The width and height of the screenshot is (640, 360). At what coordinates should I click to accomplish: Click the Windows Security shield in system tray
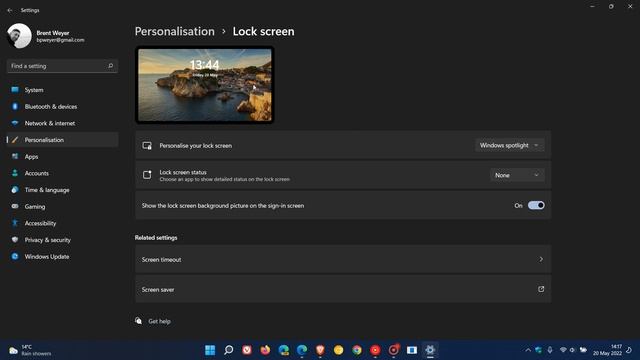click(x=538, y=350)
